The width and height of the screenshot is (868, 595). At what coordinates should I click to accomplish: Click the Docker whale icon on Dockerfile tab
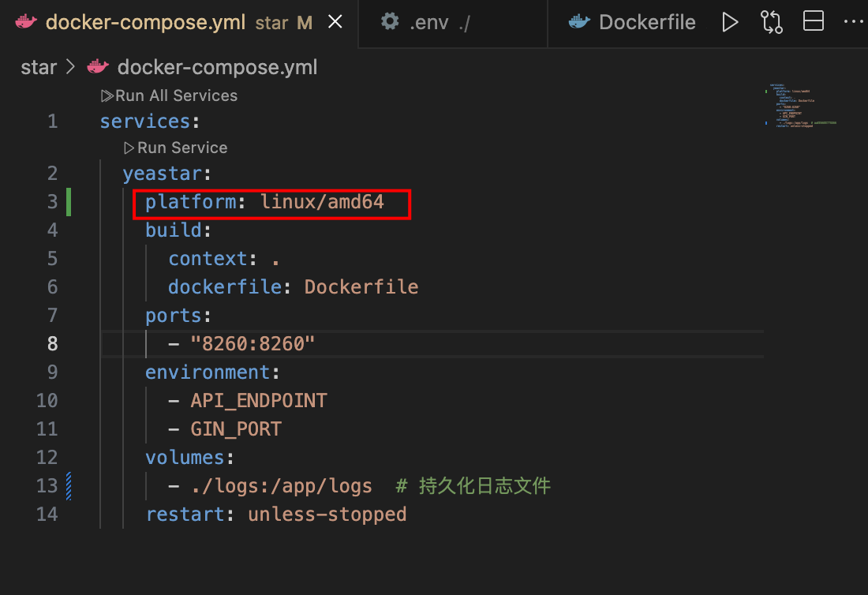click(x=580, y=22)
